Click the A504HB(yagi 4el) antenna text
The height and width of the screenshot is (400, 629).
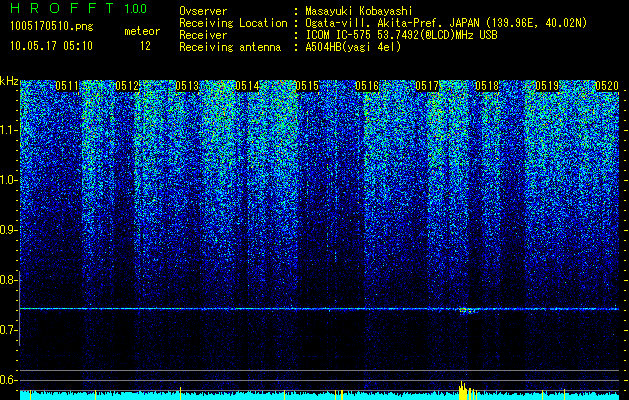point(353,47)
